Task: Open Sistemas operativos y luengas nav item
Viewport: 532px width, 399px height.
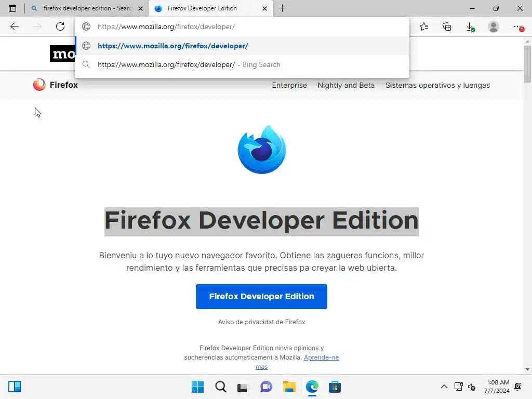Action: tap(437, 85)
